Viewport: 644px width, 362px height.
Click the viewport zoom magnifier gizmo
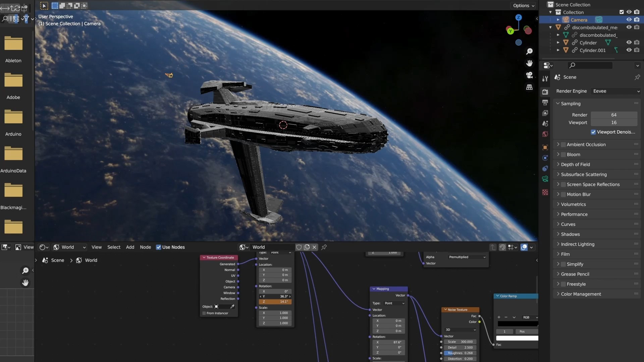529,51
